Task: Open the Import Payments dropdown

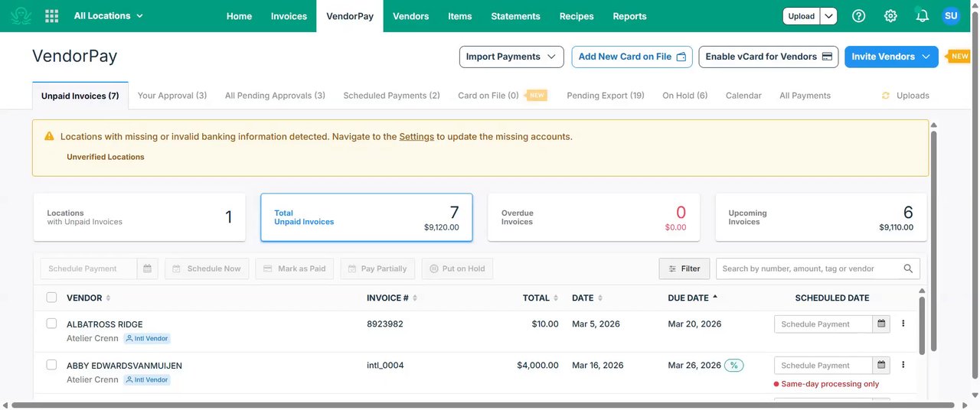Action: pos(511,57)
